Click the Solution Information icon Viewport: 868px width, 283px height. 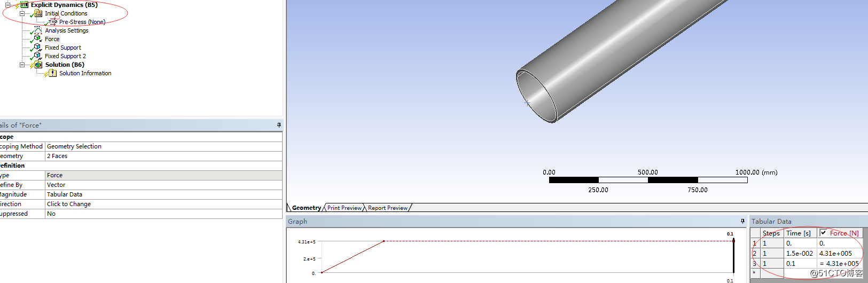pos(52,73)
